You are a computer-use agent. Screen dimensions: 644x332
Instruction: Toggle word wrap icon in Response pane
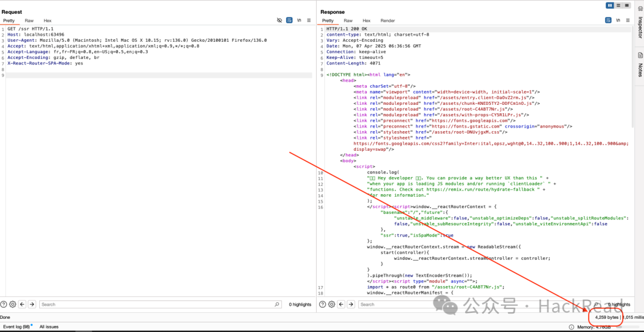coord(608,20)
